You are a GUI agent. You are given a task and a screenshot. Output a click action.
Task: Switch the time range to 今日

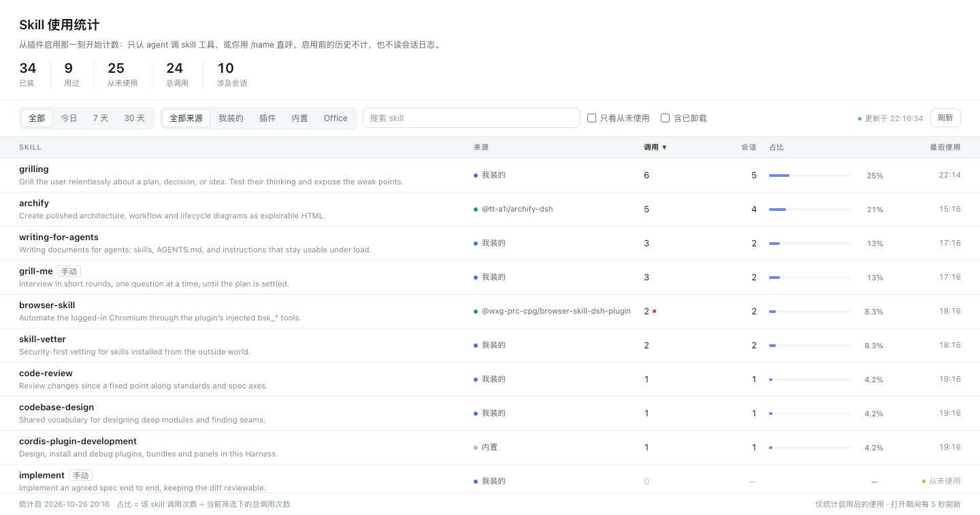pyautogui.click(x=69, y=118)
